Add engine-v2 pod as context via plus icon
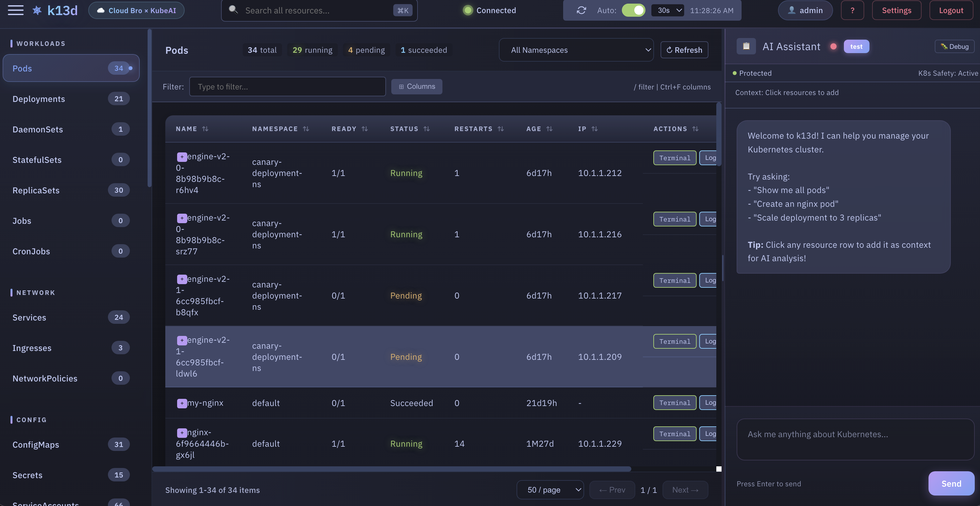The image size is (980, 506). tap(181, 156)
